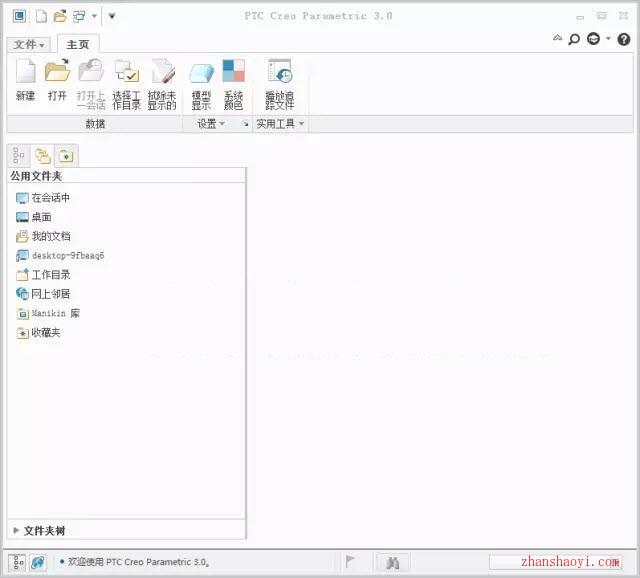Minimize the ribbon with the up chevron
The width and height of the screenshot is (640, 578).
[557, 38]
